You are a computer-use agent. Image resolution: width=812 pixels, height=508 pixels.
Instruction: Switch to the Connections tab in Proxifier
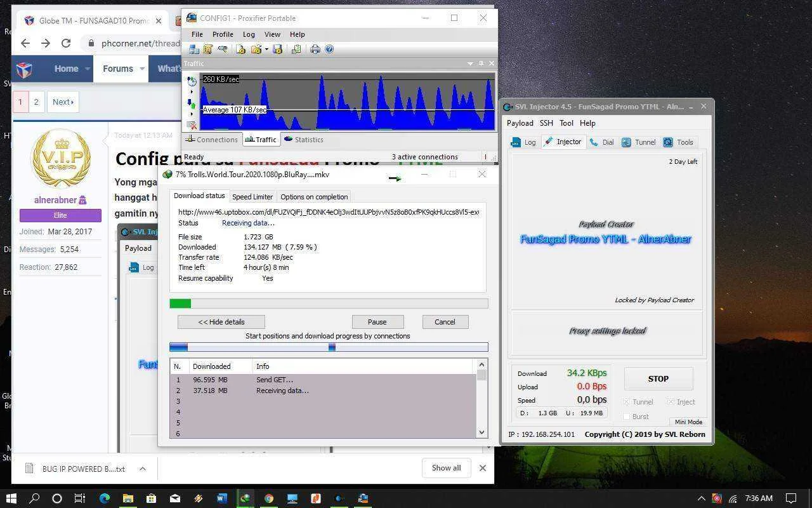[x=212, y=140]
